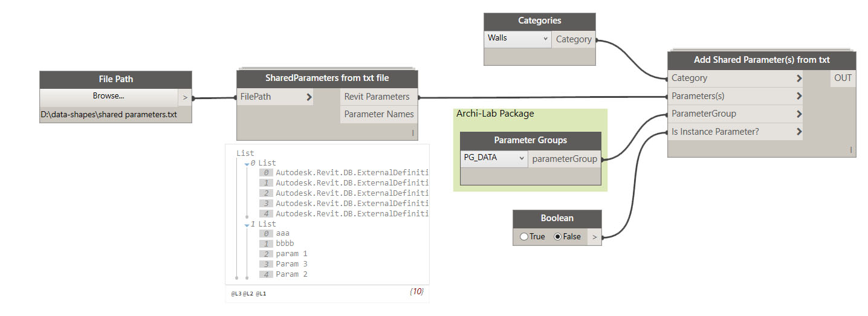Click the OUT port of Add Shared Parameter(s)
The width and height of the screenshot is (868, 316).
tap(843, 79)
